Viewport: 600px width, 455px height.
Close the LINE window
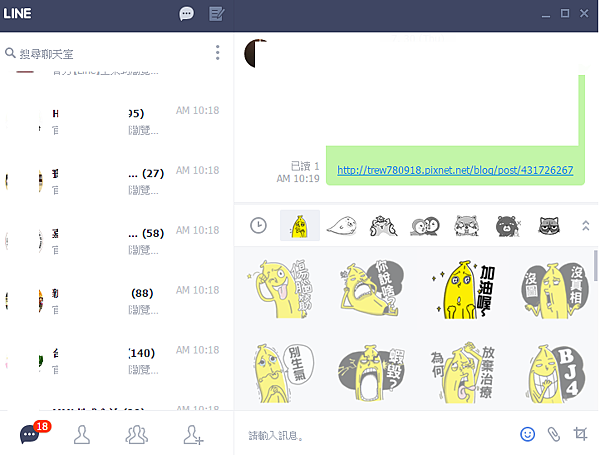click(x=584, y=14)
